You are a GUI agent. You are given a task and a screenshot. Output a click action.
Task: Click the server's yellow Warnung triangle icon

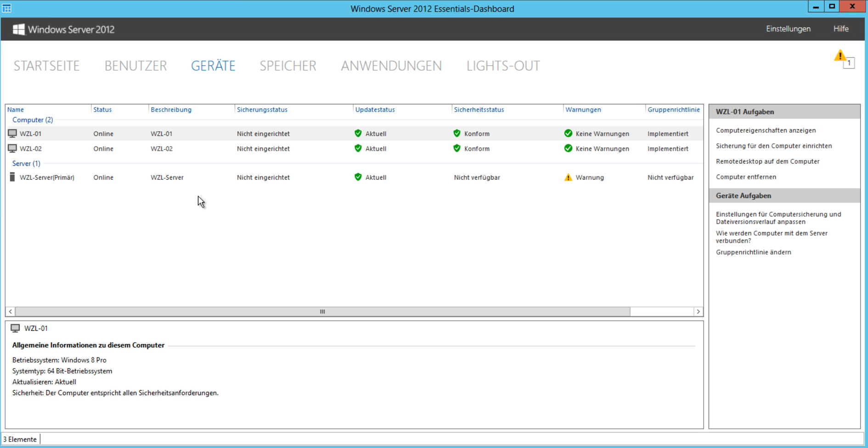[x=568, y=177]
